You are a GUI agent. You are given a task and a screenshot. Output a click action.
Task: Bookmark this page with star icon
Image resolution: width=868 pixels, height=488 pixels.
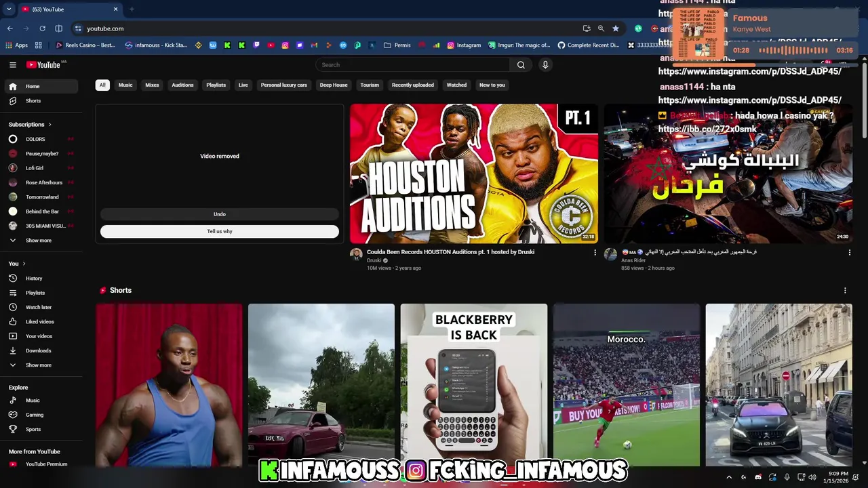pyautogui.click(x=616, y=28)
